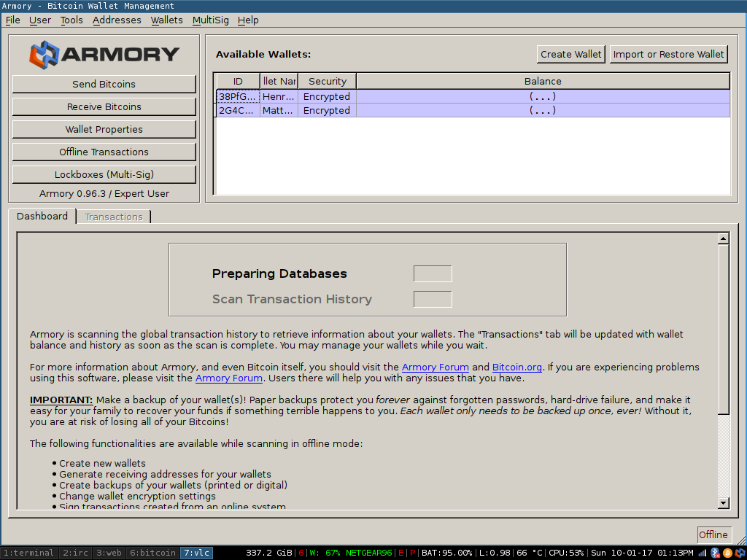Click the Preparing Databases progress bar
The width and height of the screenshot is (747, 560).
click(433, 274)
